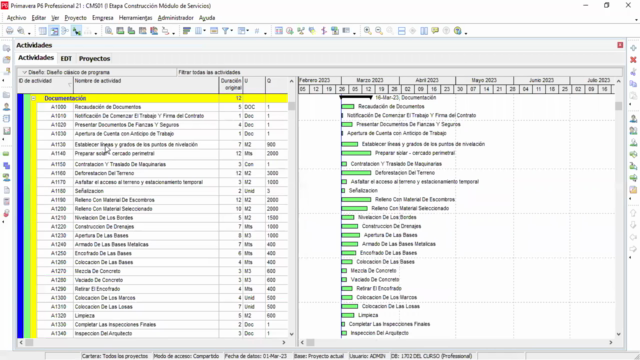Click the globe filter icon in toolbar
The width and height of the screenshot is (640, 360).
pyautogui.click(x=458, y=31)
